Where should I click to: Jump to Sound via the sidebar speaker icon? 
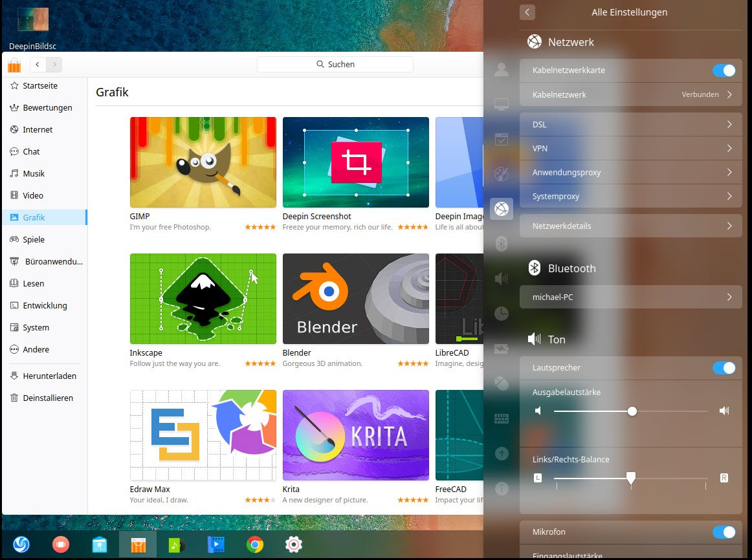coord(501,278)
